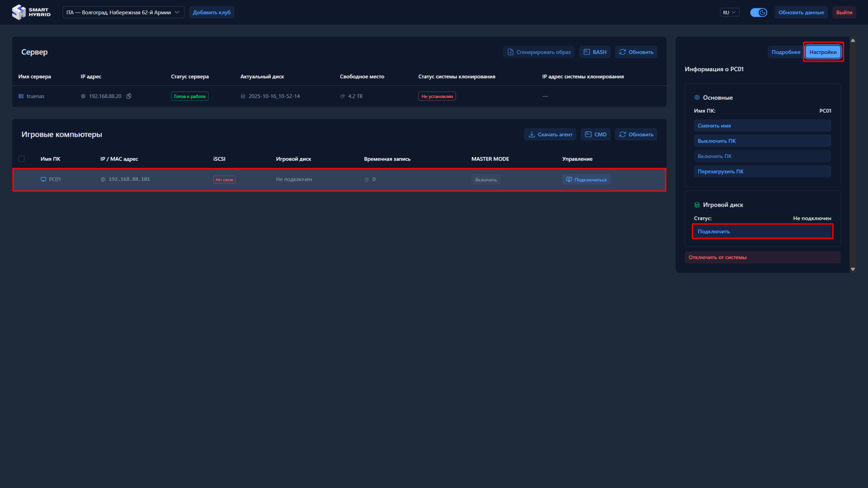Open the club selection dropdown
The image size is (868, 488).
[123, 12]
